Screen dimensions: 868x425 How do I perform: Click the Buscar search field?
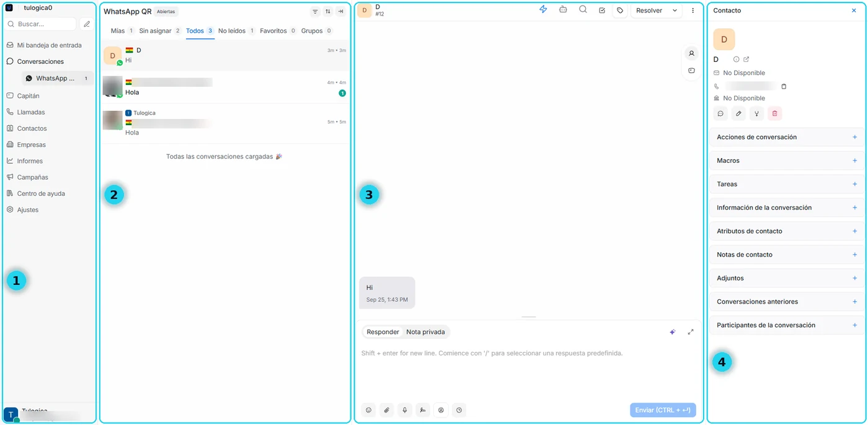pyautogui.click(x=40, y=24)
